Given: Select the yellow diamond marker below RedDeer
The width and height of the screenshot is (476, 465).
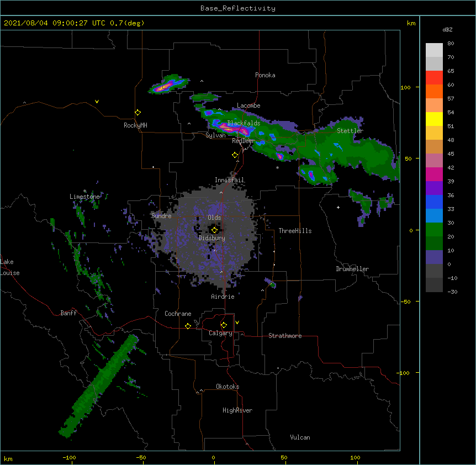Looking at the screenshot, I should click(x=235, y=155).
